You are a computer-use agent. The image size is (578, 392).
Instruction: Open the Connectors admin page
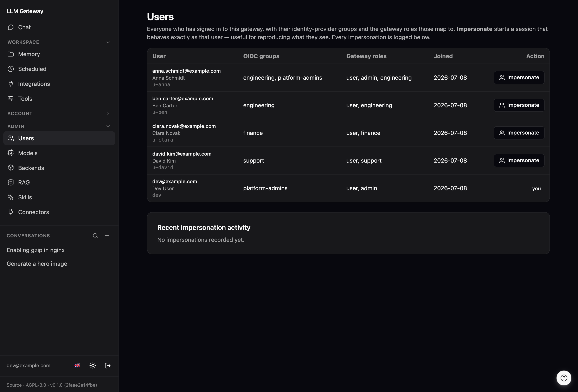59,212
